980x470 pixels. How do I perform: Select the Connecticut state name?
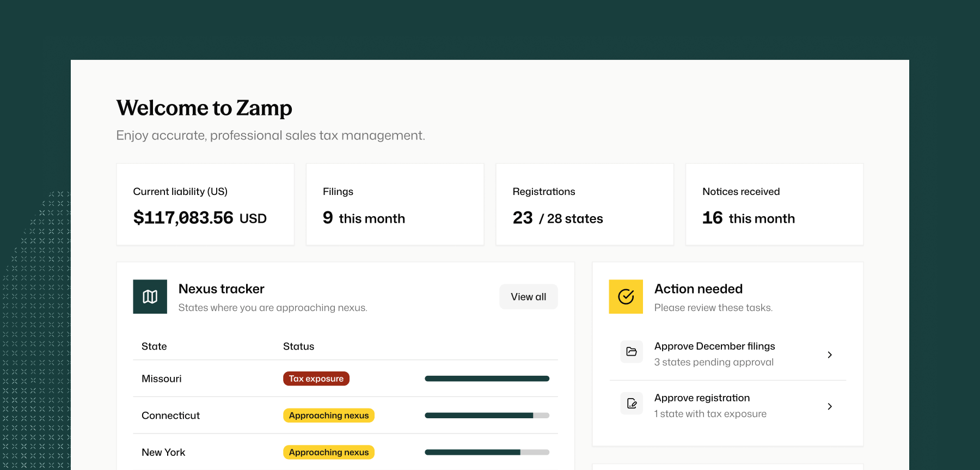click(x=171, y=416)
